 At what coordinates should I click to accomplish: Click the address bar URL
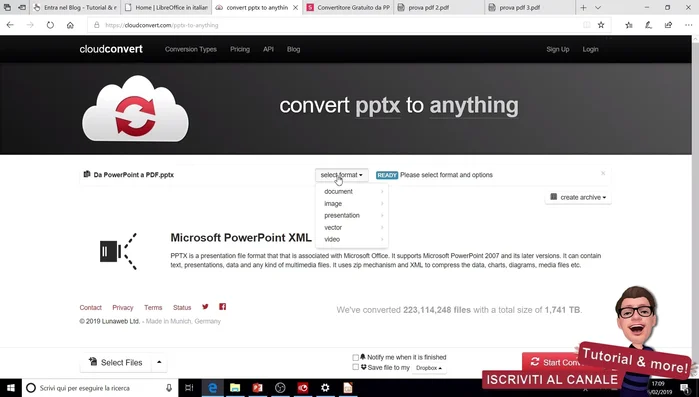(x=162, y=25)
